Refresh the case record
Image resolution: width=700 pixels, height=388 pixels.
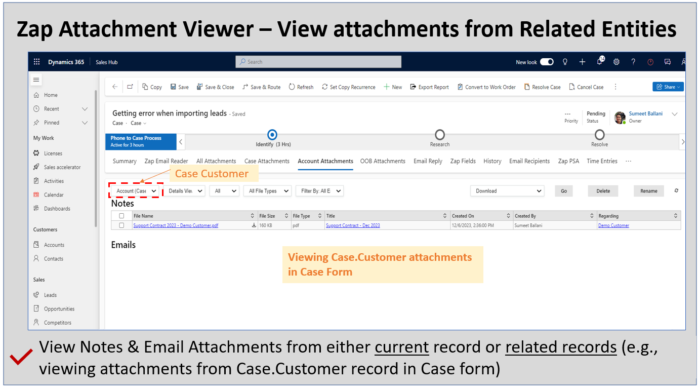click(x=301, y=87)
